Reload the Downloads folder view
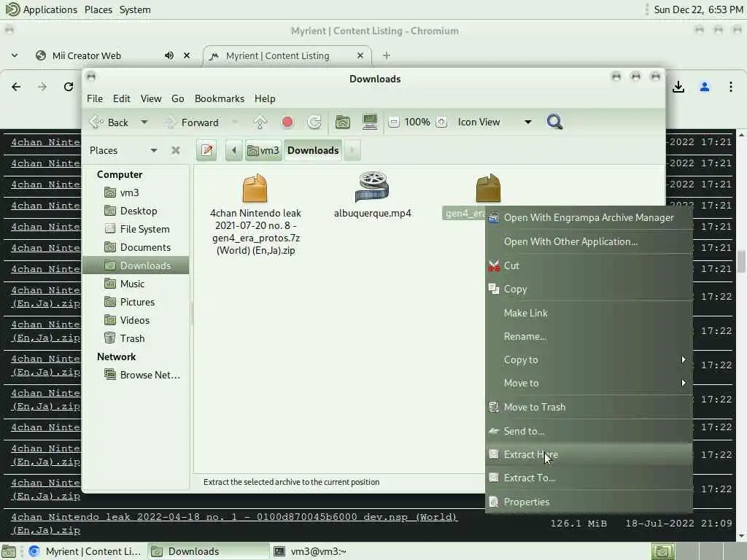This screenshot has height=560, width=747. tap(314, 122)
